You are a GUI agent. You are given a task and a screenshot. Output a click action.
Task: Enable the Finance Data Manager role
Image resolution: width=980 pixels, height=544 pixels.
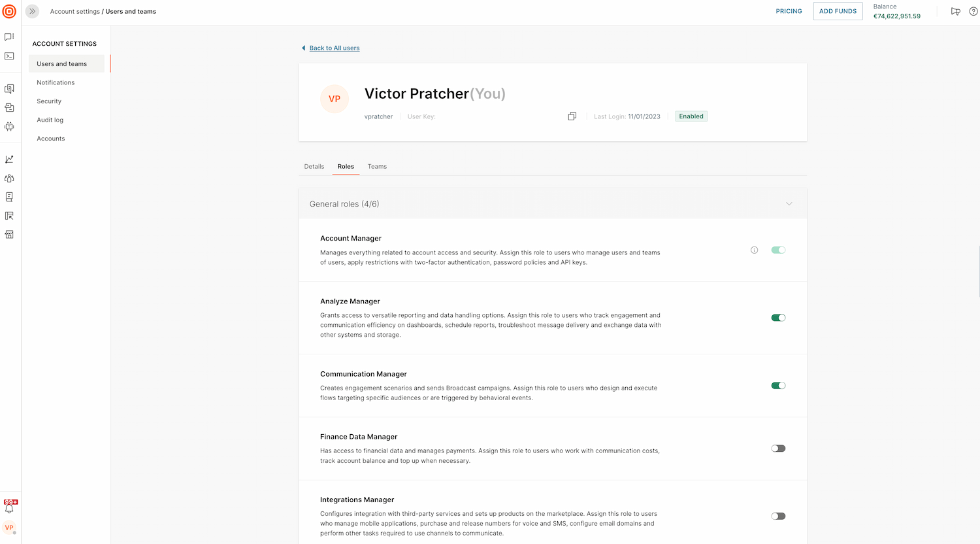[778, 449]
